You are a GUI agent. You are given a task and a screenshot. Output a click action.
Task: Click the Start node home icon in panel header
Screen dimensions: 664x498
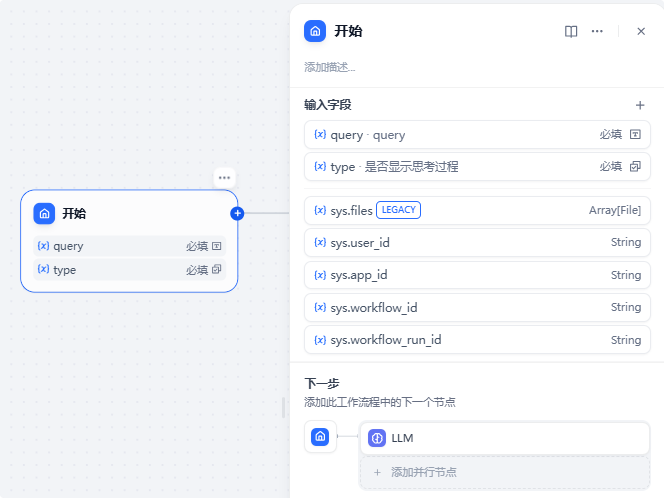(315, 31)
